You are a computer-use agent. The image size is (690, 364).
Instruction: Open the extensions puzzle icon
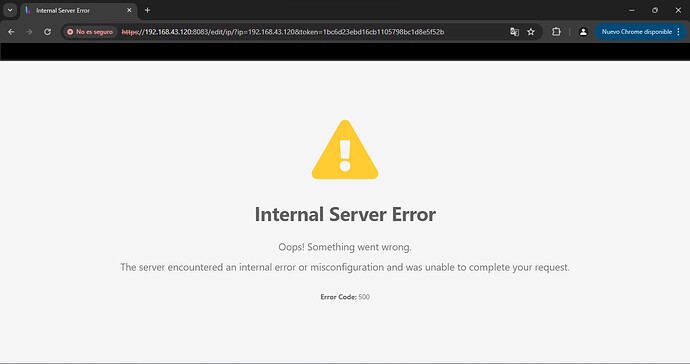click(x=556, y=32)
